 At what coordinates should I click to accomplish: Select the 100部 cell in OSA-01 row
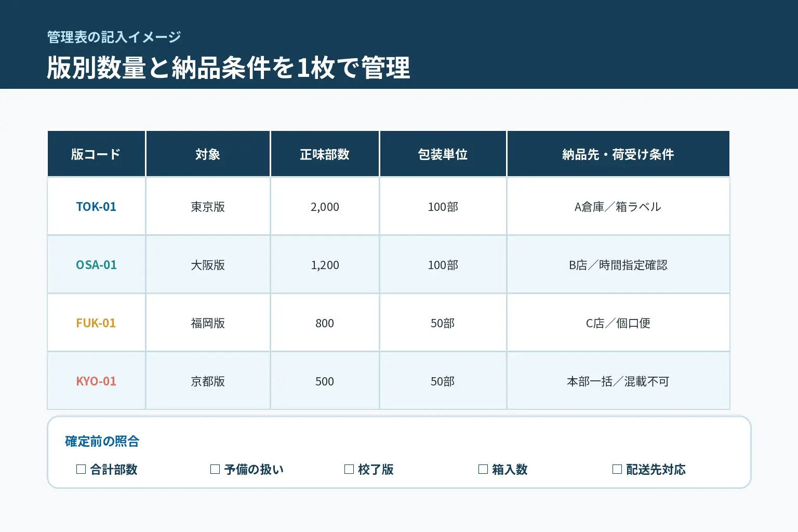(443, 265)
